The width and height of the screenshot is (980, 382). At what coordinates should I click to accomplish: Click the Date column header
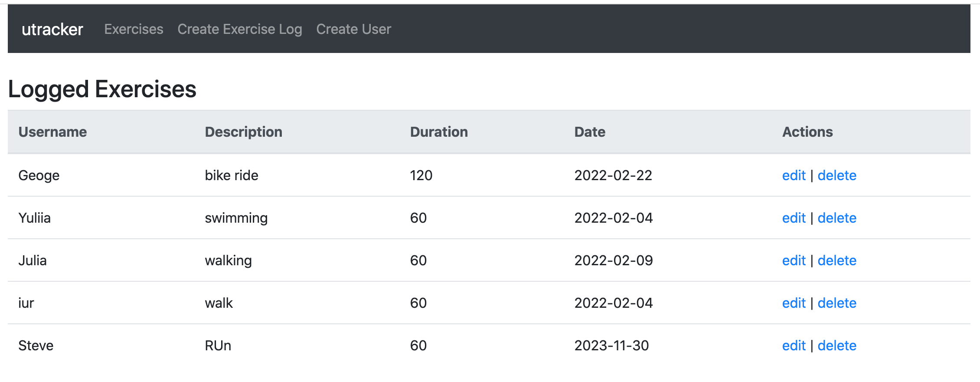tap(590, 132)
